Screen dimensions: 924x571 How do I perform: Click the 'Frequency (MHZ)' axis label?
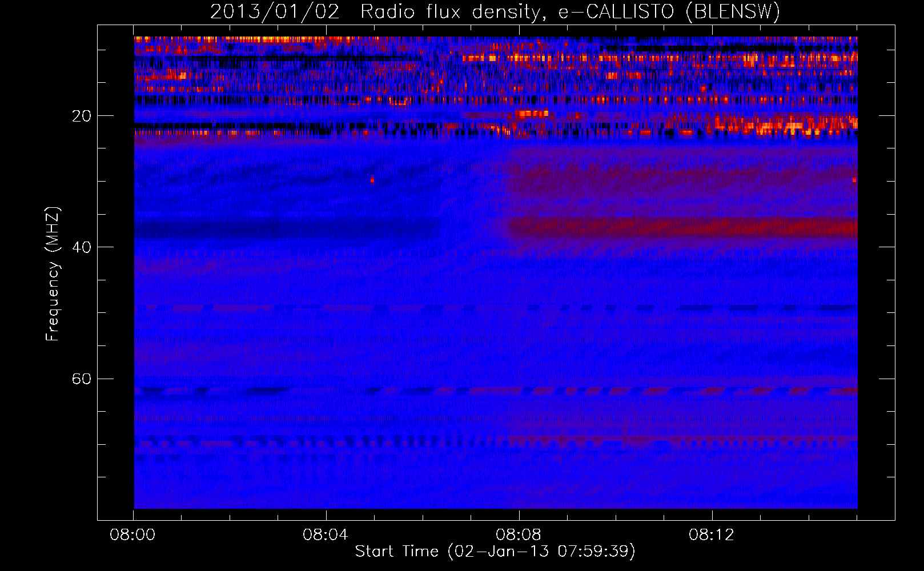53,274
